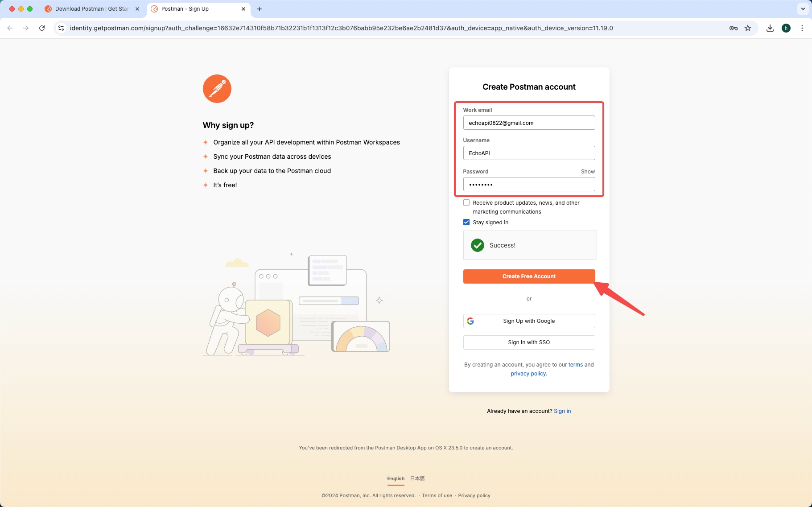View site information icon in address bar
Screen dimensions: 812x507
tap(61, 28)
